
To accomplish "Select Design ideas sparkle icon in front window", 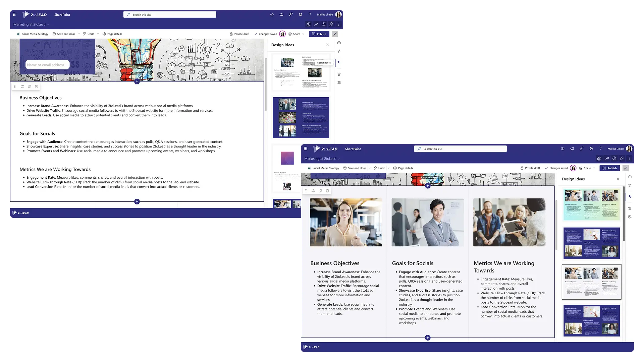I will (x=630, y=196).
